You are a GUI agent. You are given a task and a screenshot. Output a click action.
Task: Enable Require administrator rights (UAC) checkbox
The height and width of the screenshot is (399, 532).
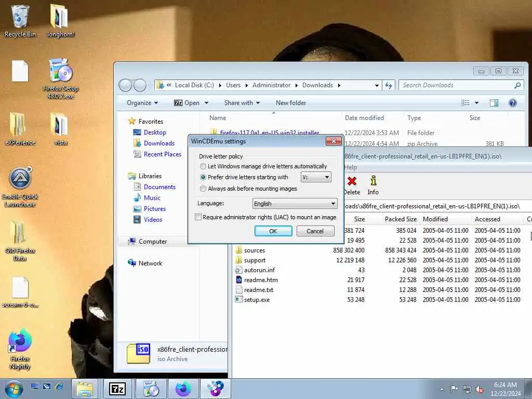tap(198, 217)
